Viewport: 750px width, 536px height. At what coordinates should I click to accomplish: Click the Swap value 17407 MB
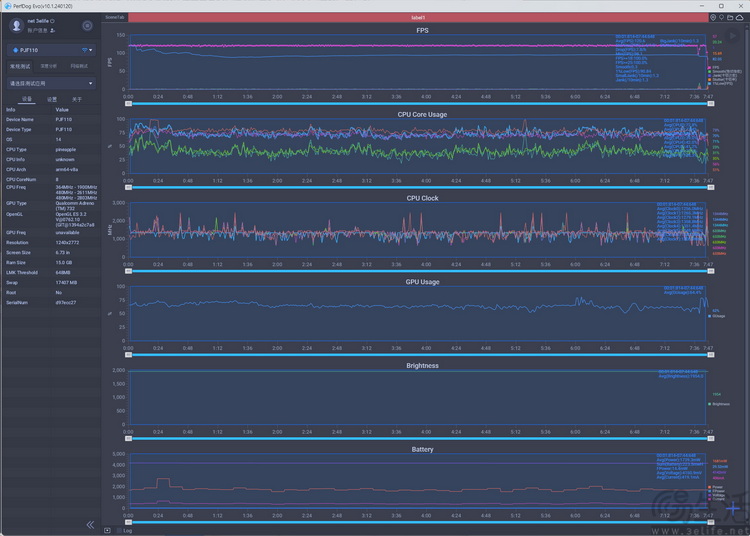coord(66,283)
